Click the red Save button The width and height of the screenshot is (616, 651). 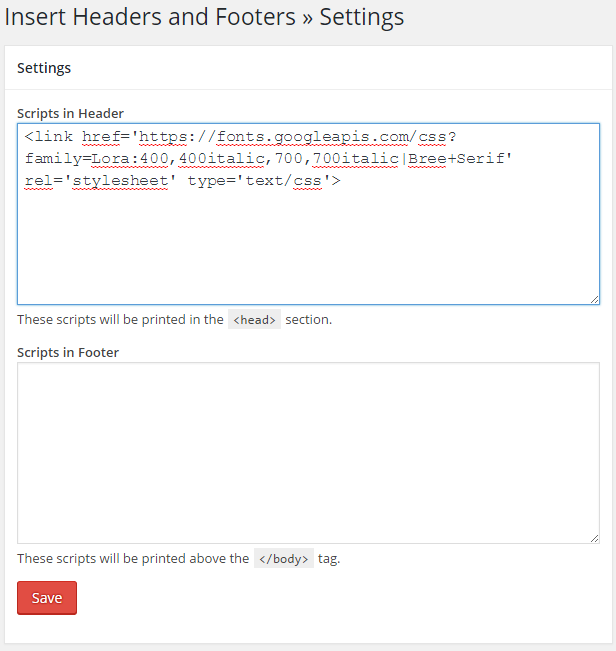click(x=47, y=598)
